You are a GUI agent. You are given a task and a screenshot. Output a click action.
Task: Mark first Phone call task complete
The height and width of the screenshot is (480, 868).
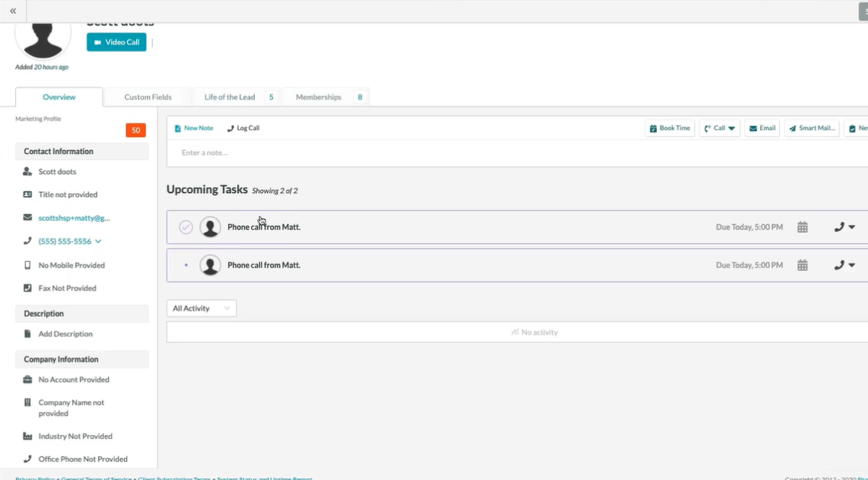pyautogui.click(x=186, y=227)
